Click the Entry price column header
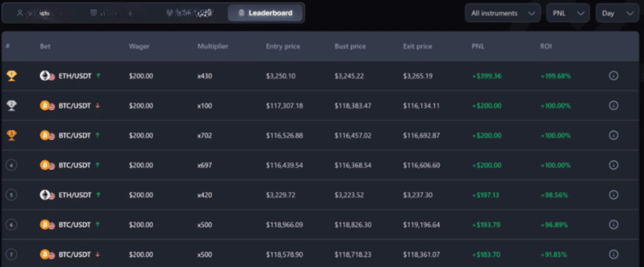 (283, 46)
